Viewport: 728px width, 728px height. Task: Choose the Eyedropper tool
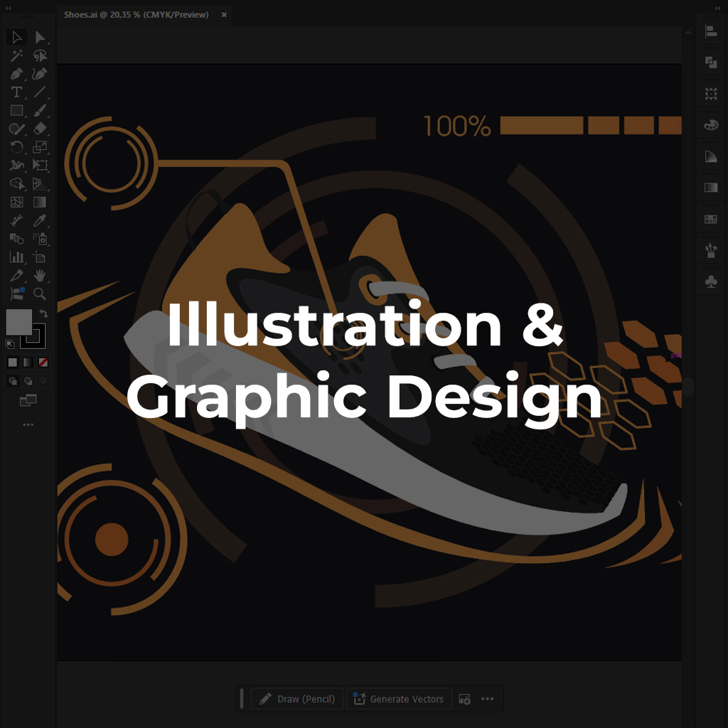(41, 220)
